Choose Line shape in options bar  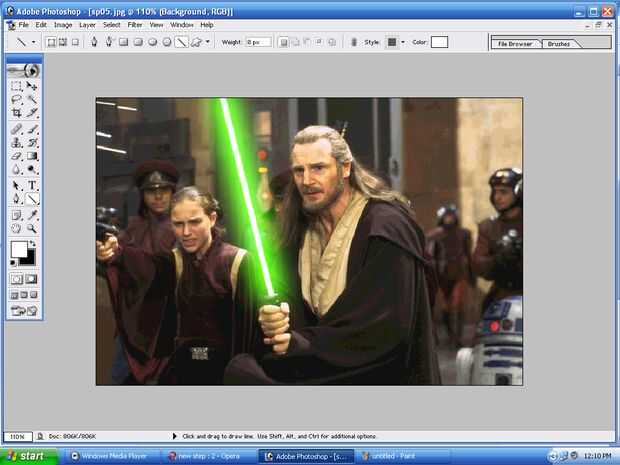click(181, 42)
